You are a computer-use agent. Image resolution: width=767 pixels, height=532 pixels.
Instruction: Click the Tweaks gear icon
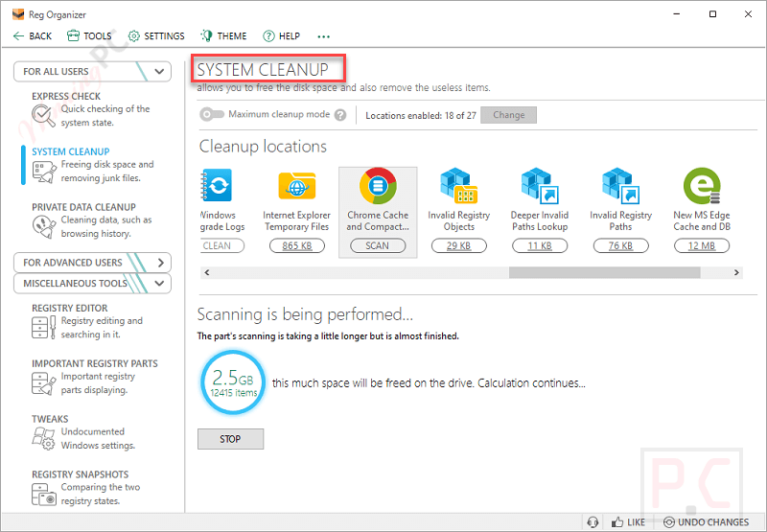44,439
